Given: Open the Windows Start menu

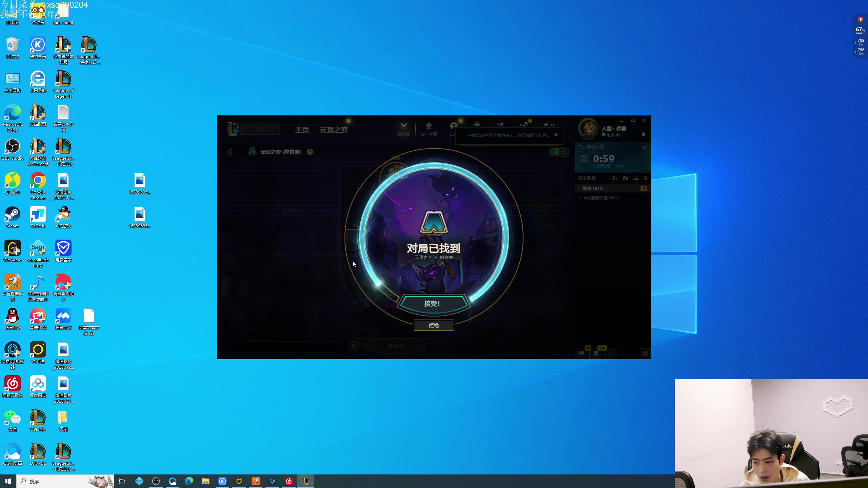Looking at the screenshot, I should coord(8,481).
